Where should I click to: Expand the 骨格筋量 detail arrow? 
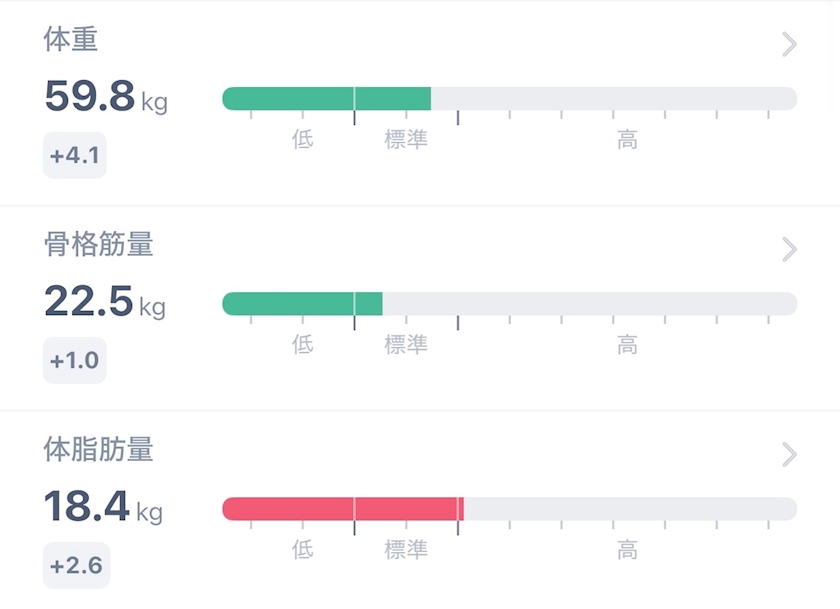789,249
